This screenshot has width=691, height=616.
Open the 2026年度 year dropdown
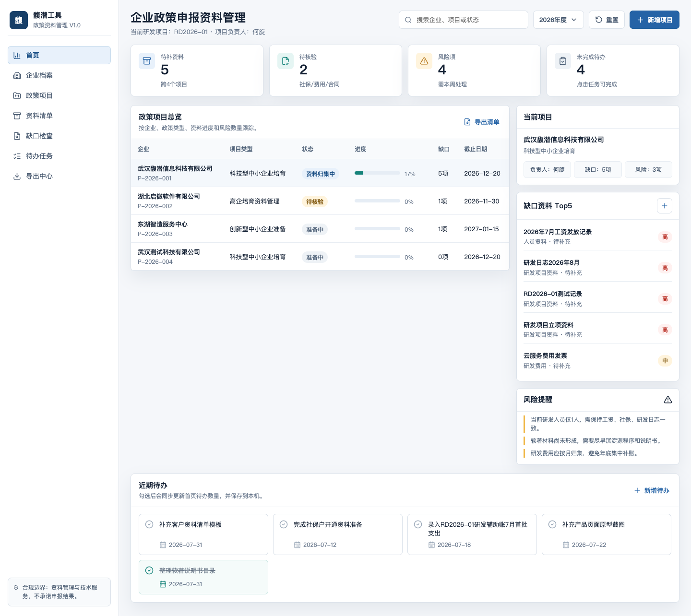[x=558, y=20]
